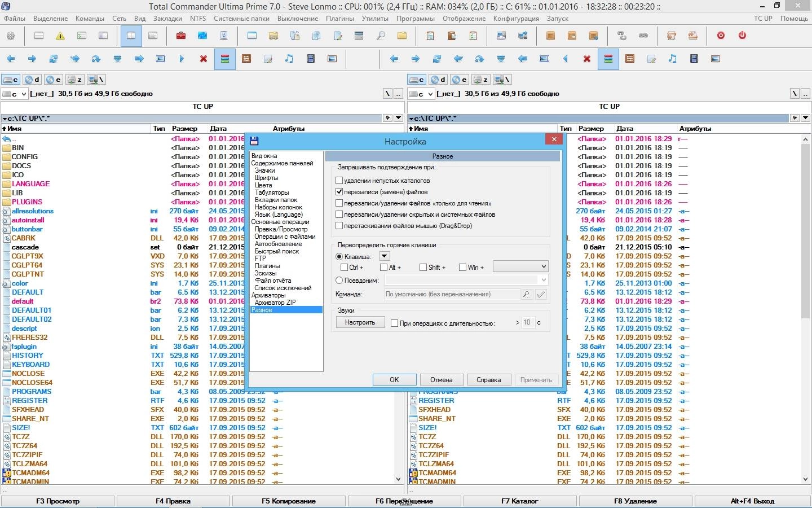Click the OK button in Настройка dialog
The height and width of the screenshot is (508, 812).
394,380
